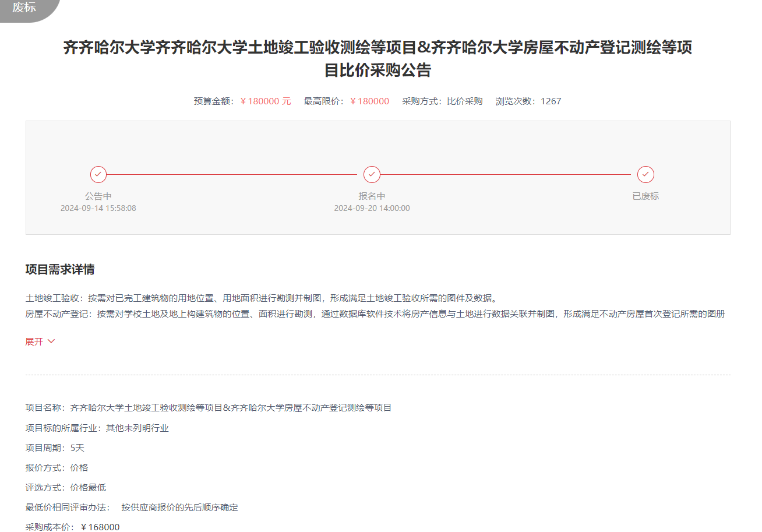Screen dimensions: 762x532
Task: Click the 采购成本价 ￥168000 row
Action: (73, 527)
